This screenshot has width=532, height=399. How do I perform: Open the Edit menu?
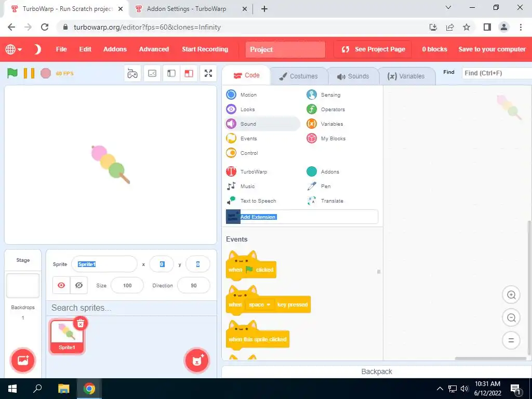[85, 49]
